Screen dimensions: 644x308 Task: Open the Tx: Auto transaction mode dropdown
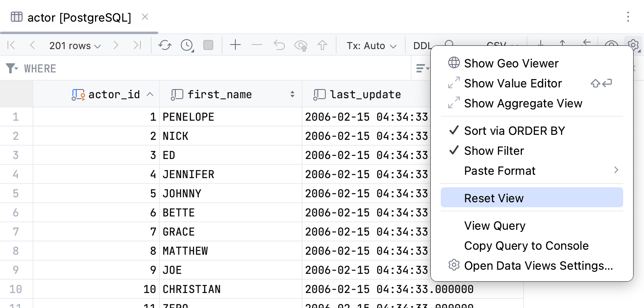click(x=370, y=45)
